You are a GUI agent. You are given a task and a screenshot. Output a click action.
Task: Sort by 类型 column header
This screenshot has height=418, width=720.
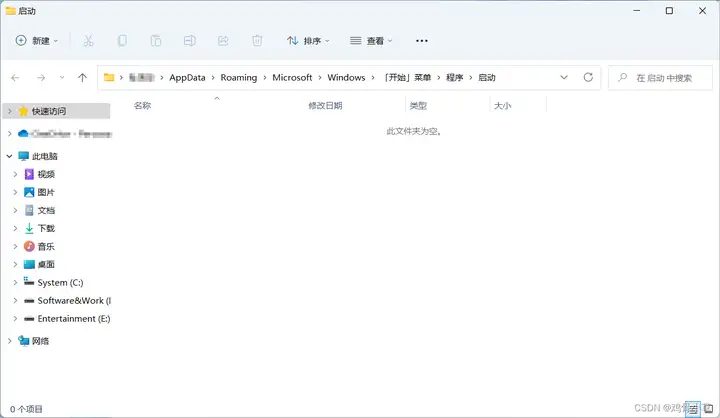point(418,106)
